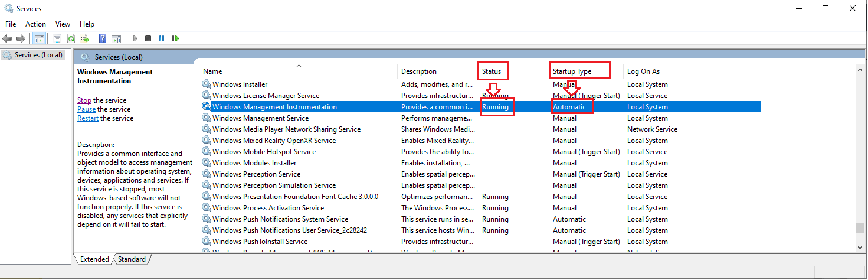The width and height of the screenshot is (868, 280).
Task: Click Network Service log on cell
Action: [652, 129]
